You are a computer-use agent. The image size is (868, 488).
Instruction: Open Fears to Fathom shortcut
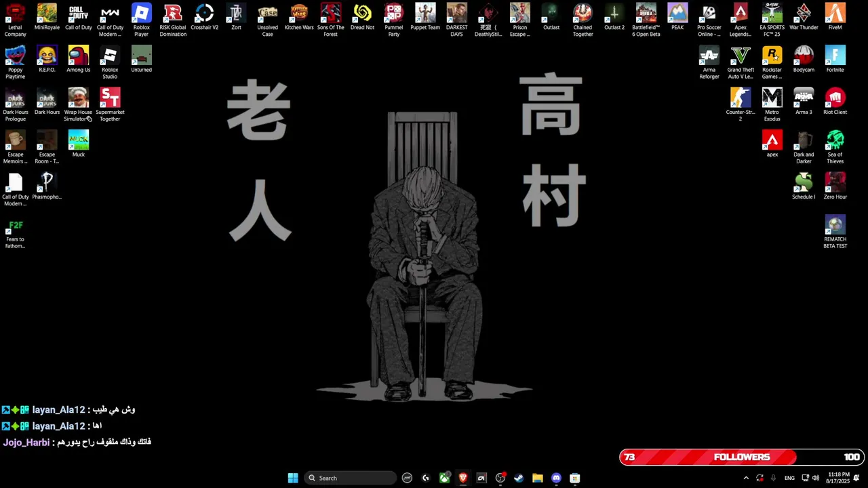click(x=15, y=232)
